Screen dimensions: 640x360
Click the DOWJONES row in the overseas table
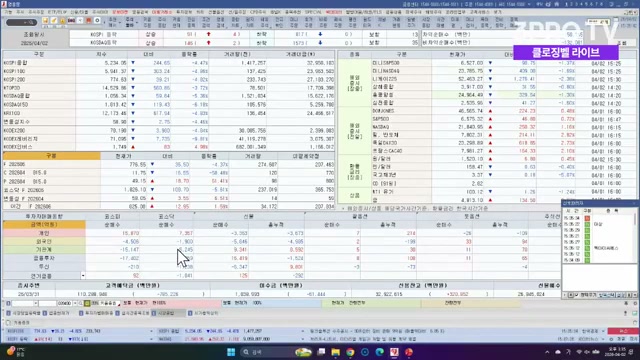click(x=504, y=111)
